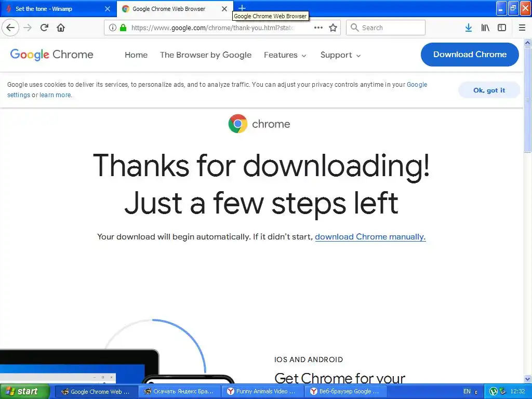This screenshot has height=399, width=532.
Task: Go back using the back arrow
Action: tap(10, 28)
